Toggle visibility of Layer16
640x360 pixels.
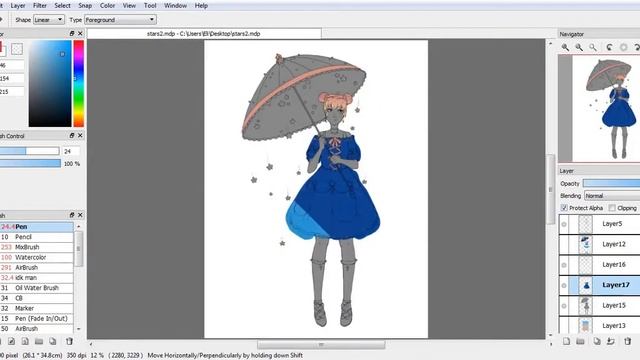click(x=564, y=265)
